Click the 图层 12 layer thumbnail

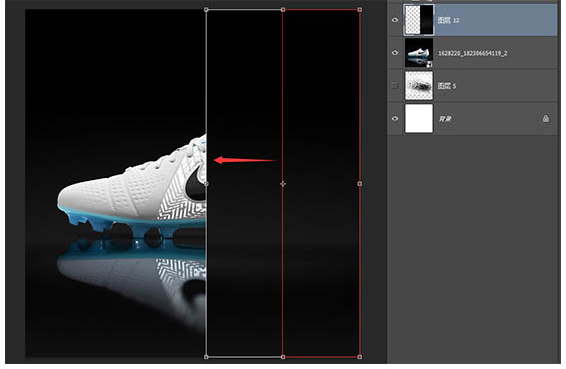419,20
